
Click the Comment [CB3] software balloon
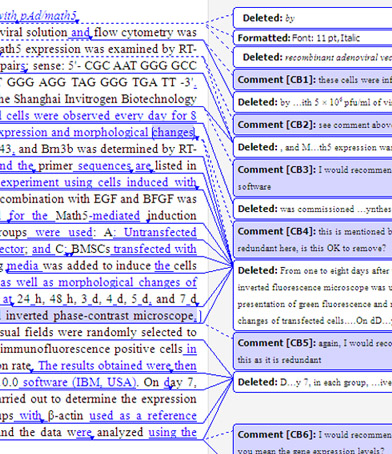click(x=313, y=178)
